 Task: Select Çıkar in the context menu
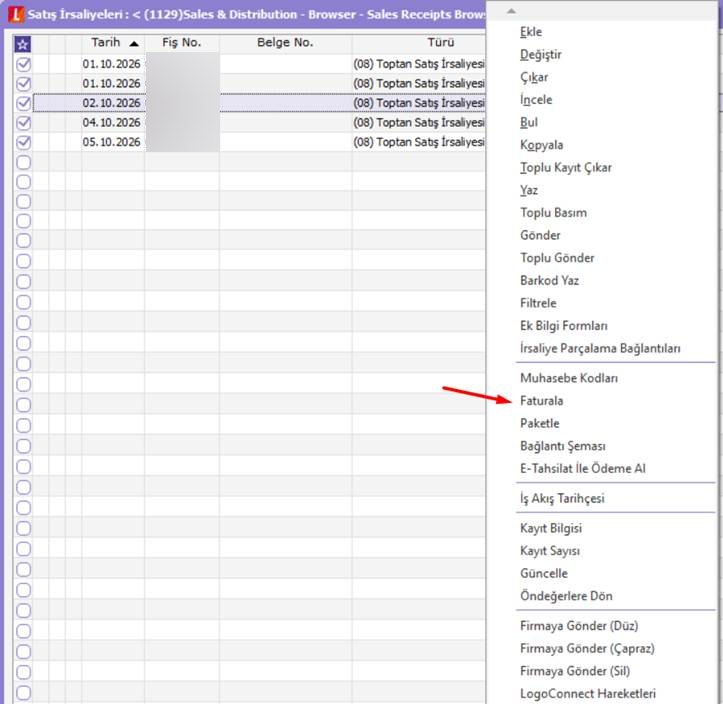point(534,77)
